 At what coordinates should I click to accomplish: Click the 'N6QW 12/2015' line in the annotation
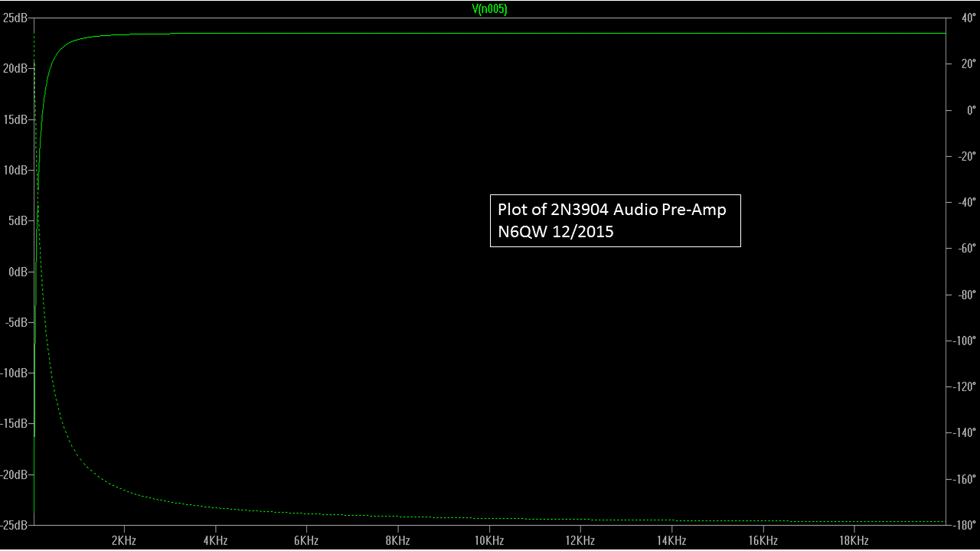click(x=556, y=232)
